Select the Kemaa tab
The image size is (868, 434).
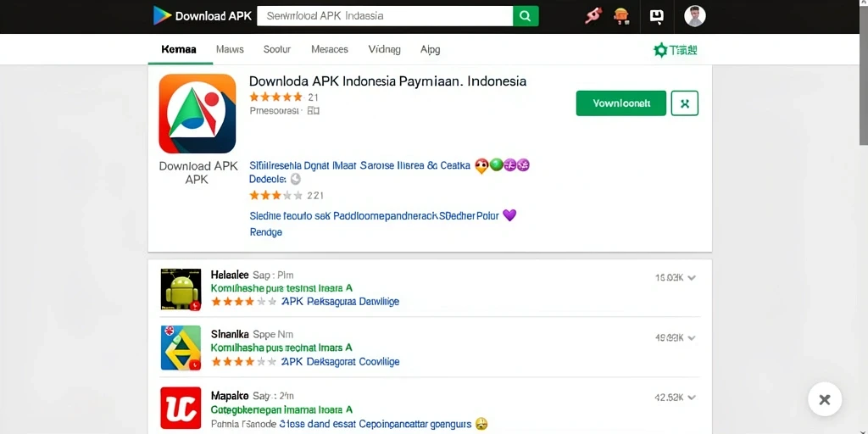179,49
